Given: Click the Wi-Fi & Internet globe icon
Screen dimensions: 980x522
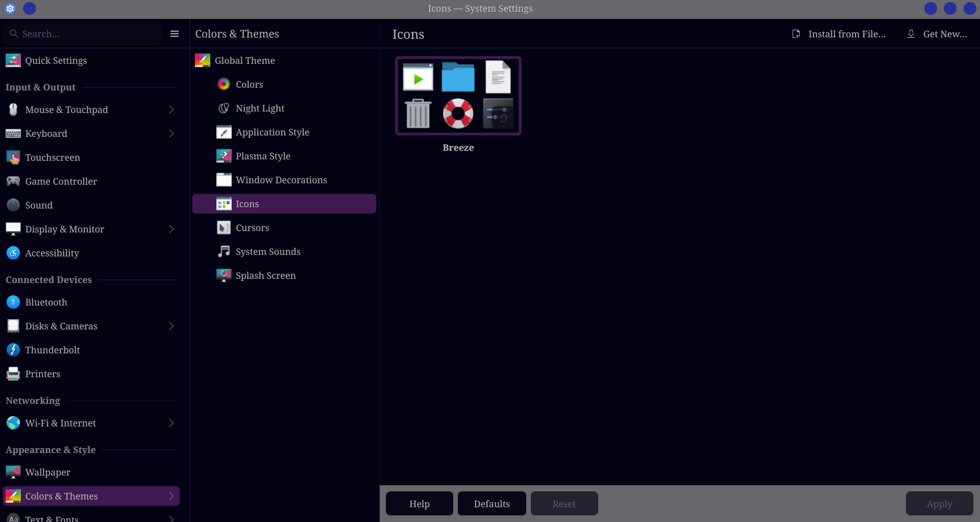Looking at the screenshot, I should click(13, 423).
